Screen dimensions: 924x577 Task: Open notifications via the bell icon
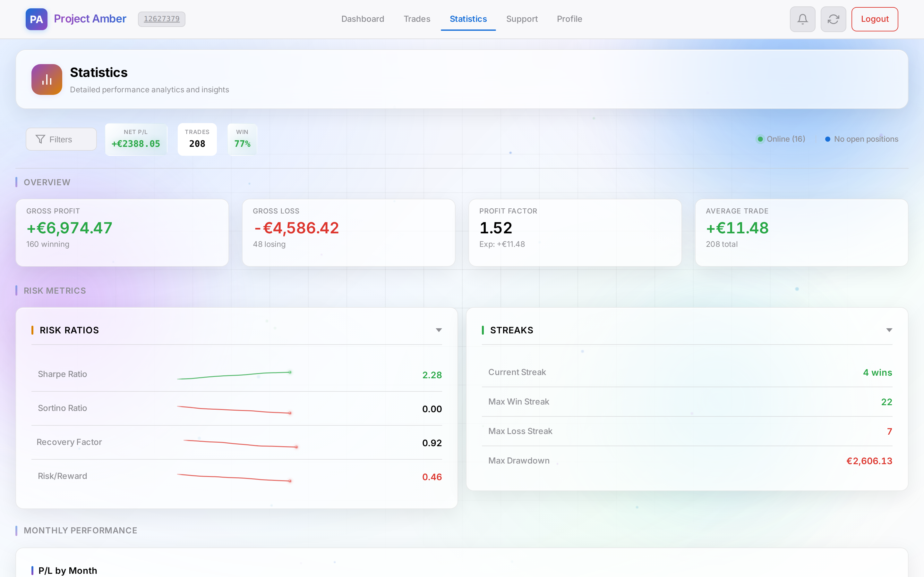click(x=802, y=19)
